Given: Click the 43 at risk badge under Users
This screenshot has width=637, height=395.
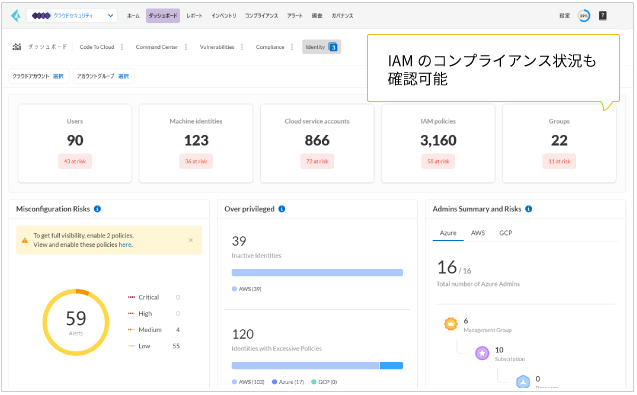Looking at the screenshot, I should [x=75, y=161].
